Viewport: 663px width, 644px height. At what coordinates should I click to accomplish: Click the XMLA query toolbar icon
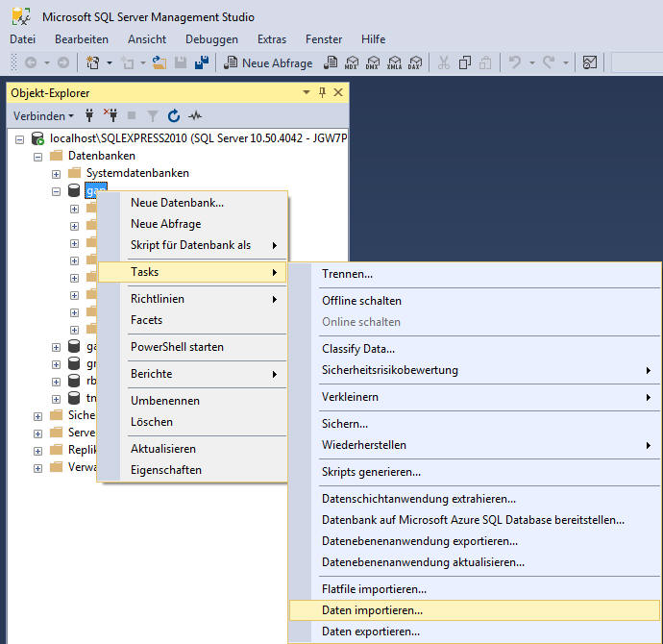point(394,63)
